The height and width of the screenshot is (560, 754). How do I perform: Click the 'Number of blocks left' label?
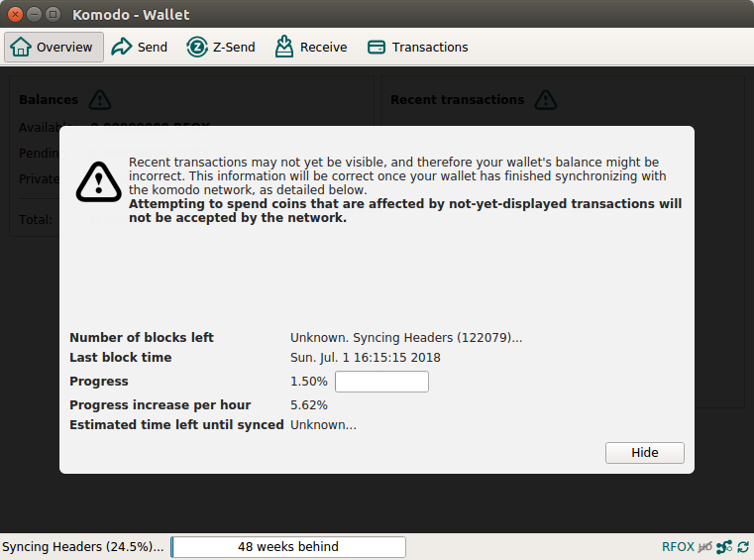point(142,338)
